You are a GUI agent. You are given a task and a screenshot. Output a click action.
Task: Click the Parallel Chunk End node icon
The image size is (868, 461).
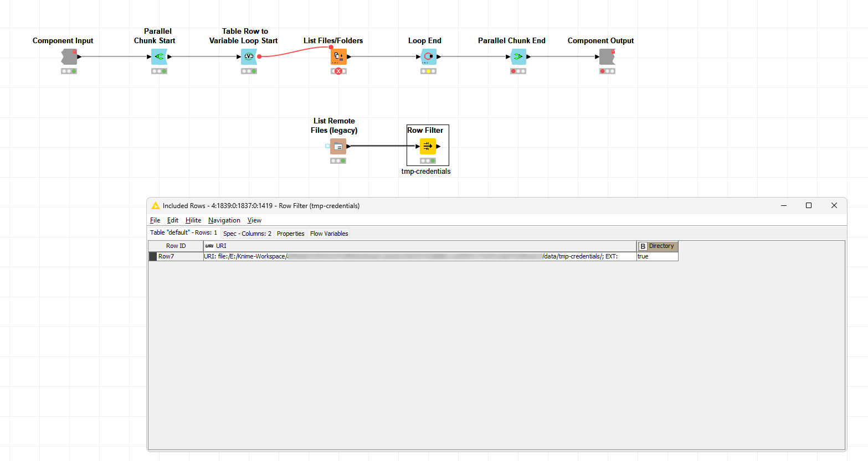518,56
